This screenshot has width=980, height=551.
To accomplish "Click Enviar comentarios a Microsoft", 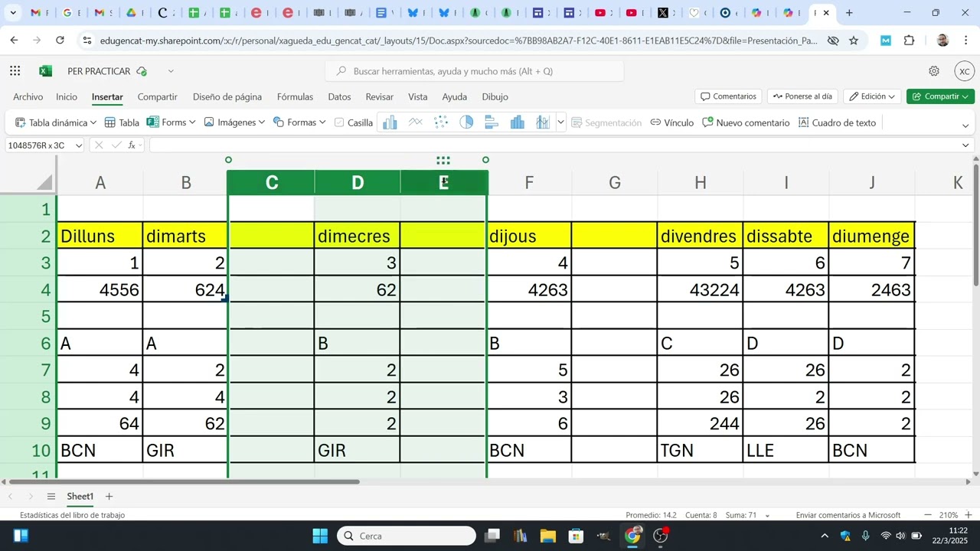I will click(848, 515).
